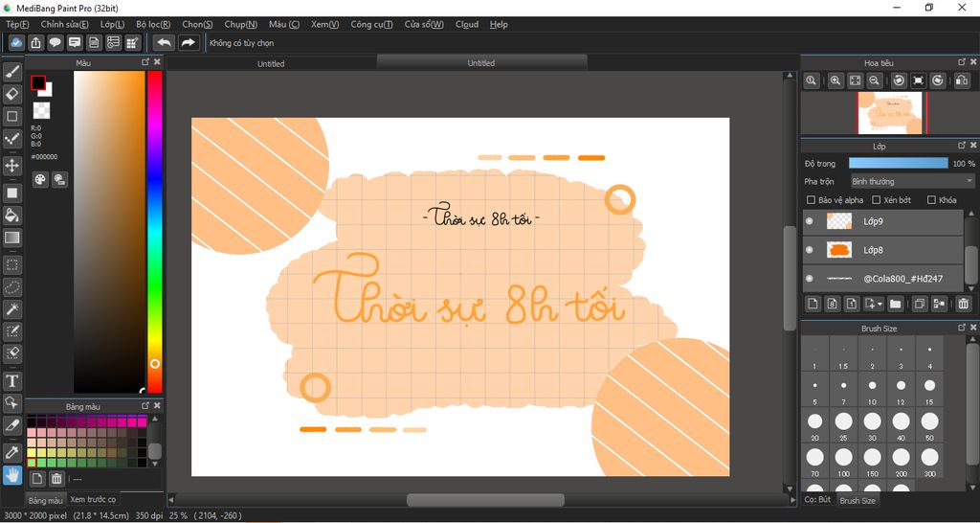Click the export share icon in toolbar
Viewport: 980px width, 523px height.
tap(36, 42)
